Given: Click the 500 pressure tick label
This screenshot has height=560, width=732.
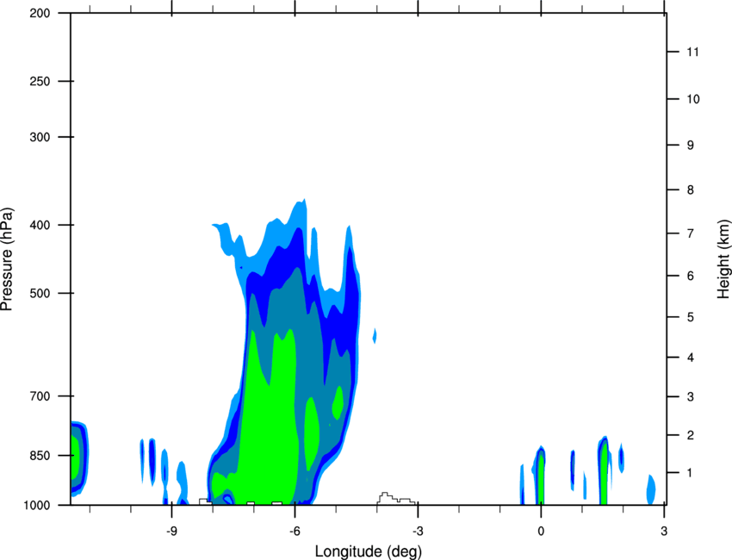Looking at the screenshot, I should [40, 293].
